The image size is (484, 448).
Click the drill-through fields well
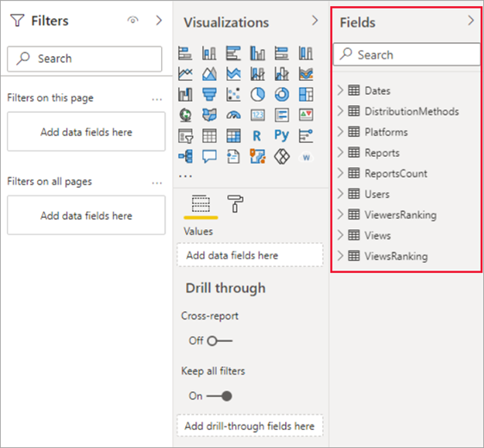(x=250, y=426)
